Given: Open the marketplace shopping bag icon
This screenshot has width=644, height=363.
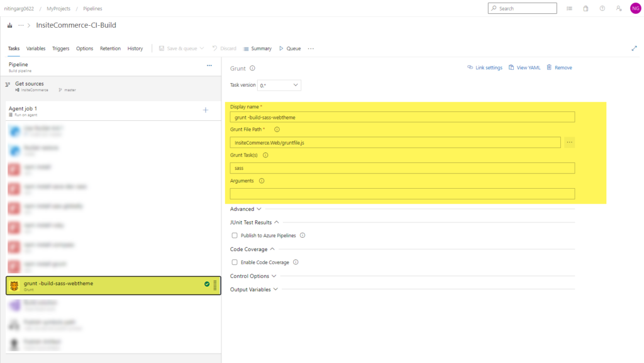Looking at the screenshot, I should click(586, 8).
